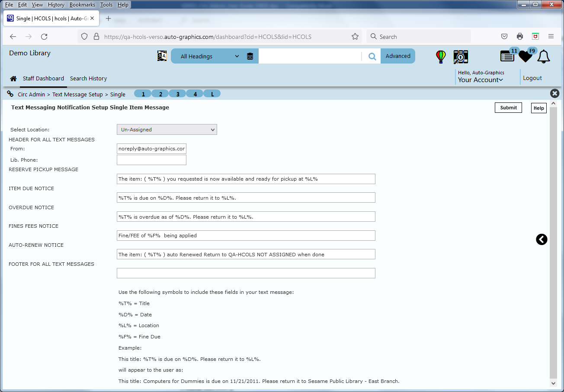Open the Select Location dropdown
The image size is (564, 392).
(x=167, y=130)
